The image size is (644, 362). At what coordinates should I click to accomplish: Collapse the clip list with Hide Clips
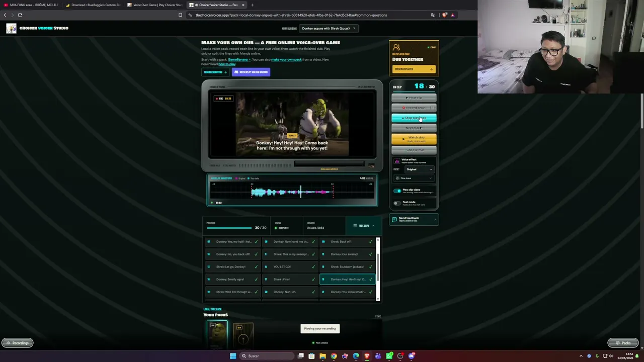click(364, 226)
